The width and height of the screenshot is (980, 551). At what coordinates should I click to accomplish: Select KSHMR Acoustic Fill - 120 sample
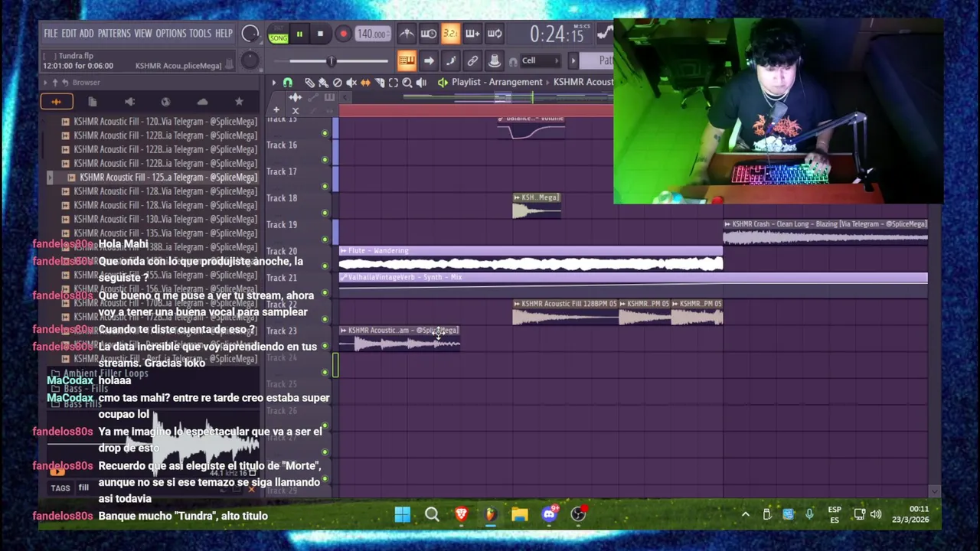159,122
